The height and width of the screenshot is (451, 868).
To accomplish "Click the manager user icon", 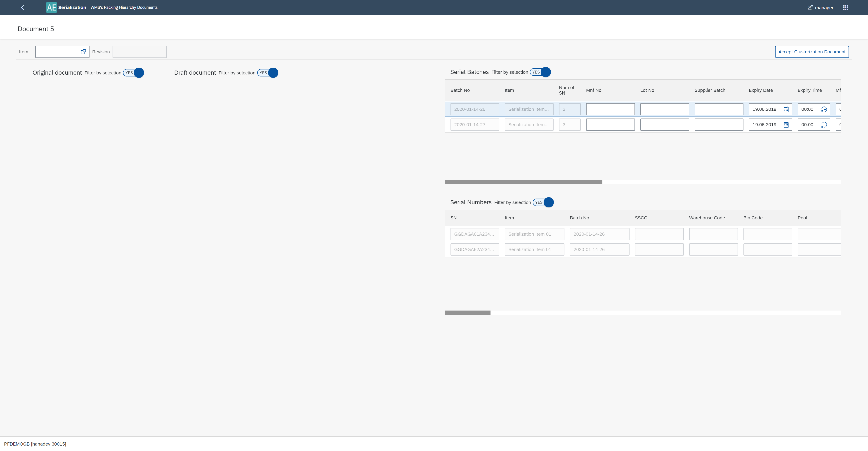I will point(810,7).
